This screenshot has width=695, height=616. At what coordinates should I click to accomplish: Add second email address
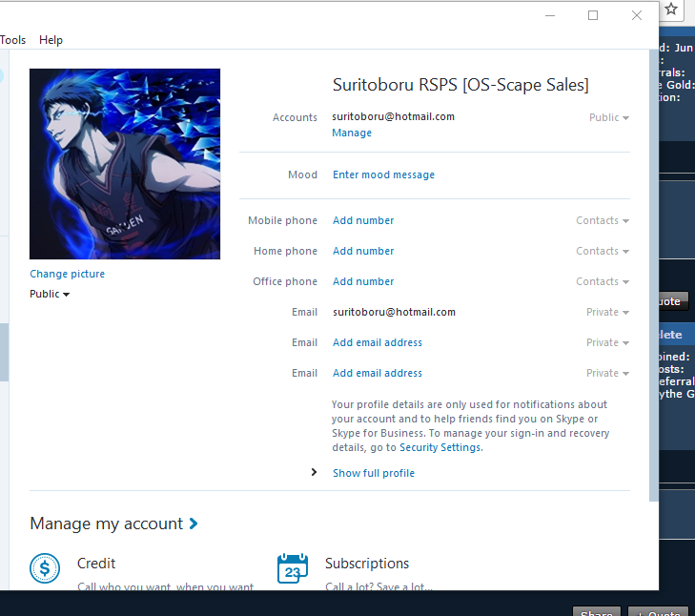[378, 343]
